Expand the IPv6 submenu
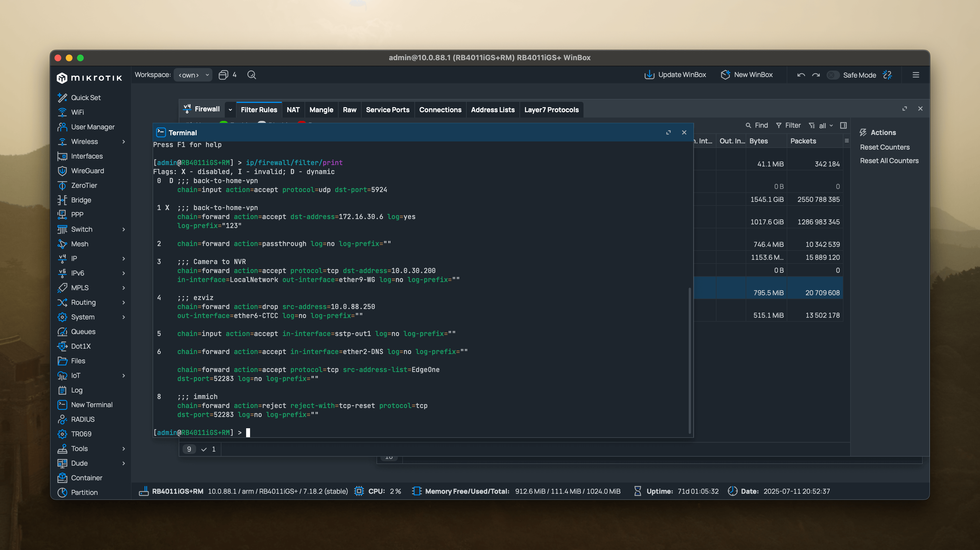The image size is (980, 550). pyautogui.click(x=123, y=273)
